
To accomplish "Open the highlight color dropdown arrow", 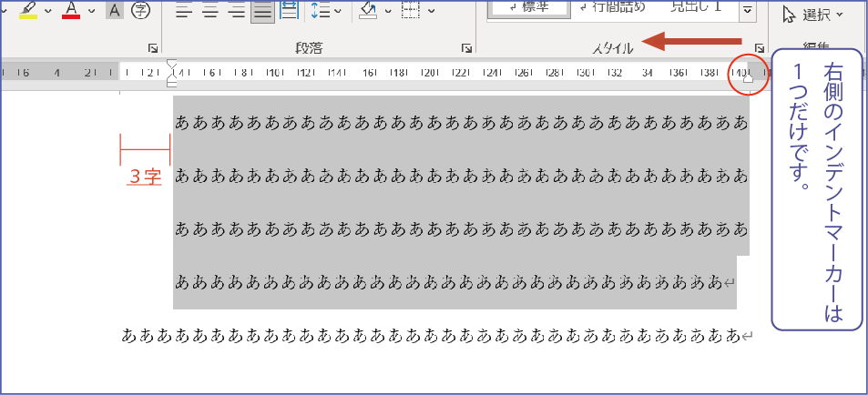I will (48, 12).
